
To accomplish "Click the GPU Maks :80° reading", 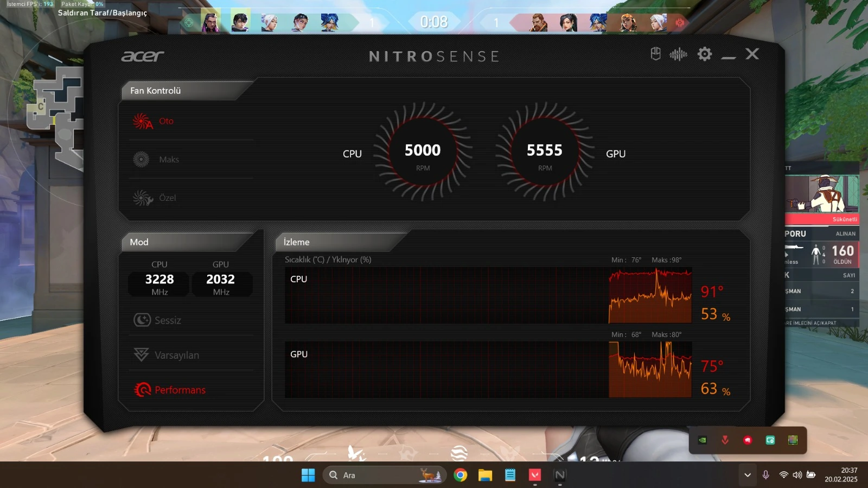I will click(666, 334).
